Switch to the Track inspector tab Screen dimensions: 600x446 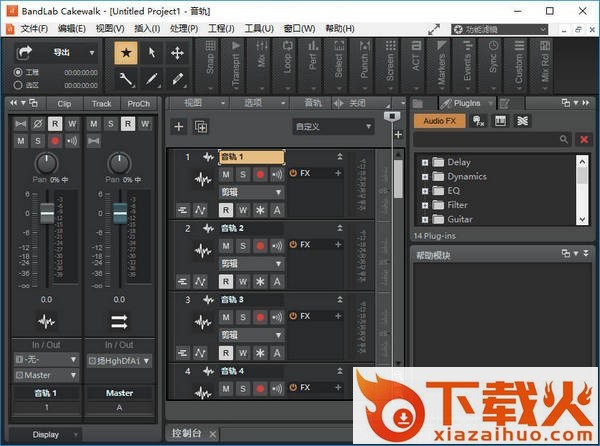(x=101, y=104)
